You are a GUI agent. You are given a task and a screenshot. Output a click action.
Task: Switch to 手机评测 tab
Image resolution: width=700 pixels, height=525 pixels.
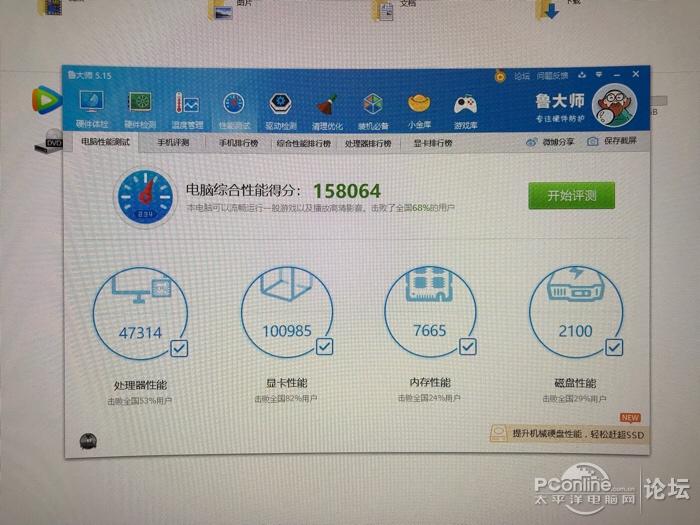[173, 142]
